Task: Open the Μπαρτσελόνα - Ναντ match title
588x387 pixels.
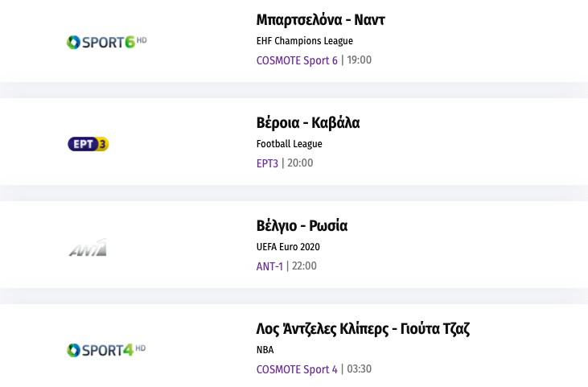Action: tap(320, 20)
